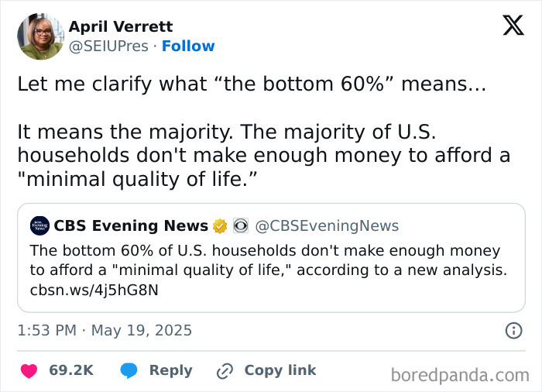The height and width of the screenshot is (392, 542).
Task: Click the gold verified badge
Action: click(x=220, y=226)
